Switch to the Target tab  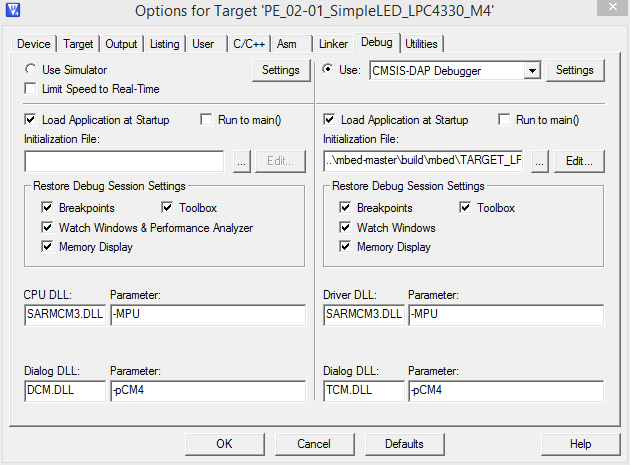pos(78,44)
